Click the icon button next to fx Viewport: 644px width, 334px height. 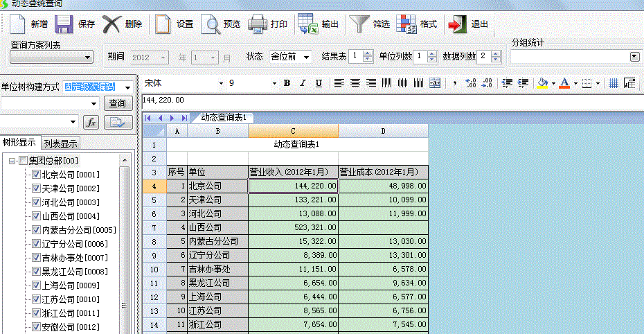point(118,122)
